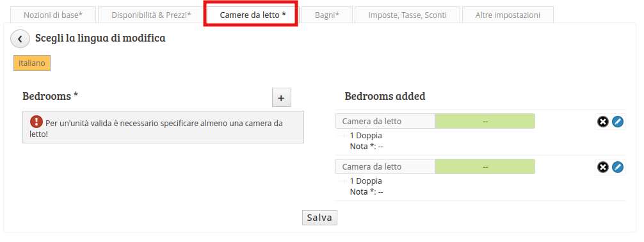Click second bedroom's green status bar
Viewport: 644px width, 242px height.
click(485, 166)
